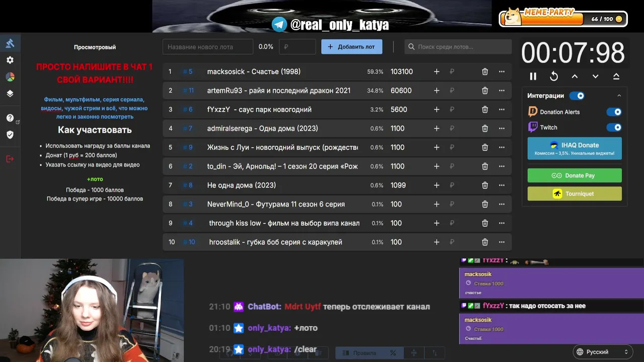
Task: Toggle Donation Alerts integration
Action: click(x=614, y=112)
